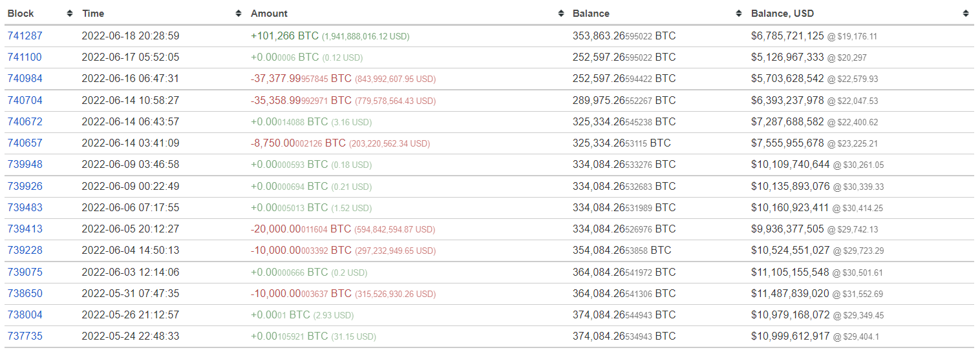Click the Time column sort arrows

click(239, 14)
